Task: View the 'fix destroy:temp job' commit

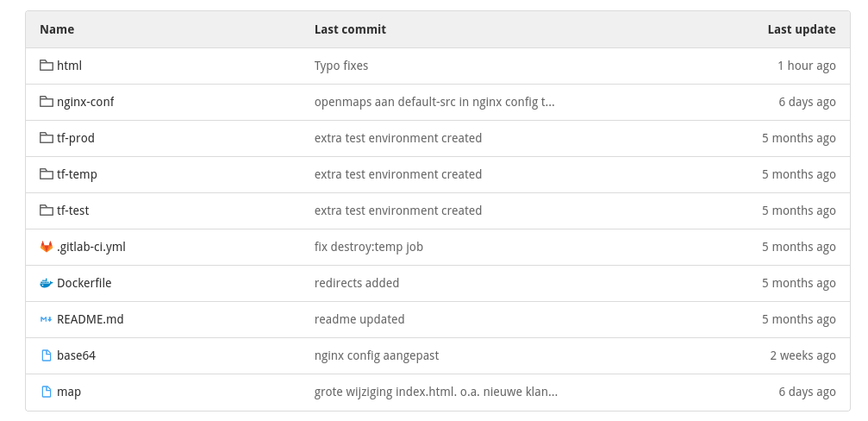Action: click(369, 247)
